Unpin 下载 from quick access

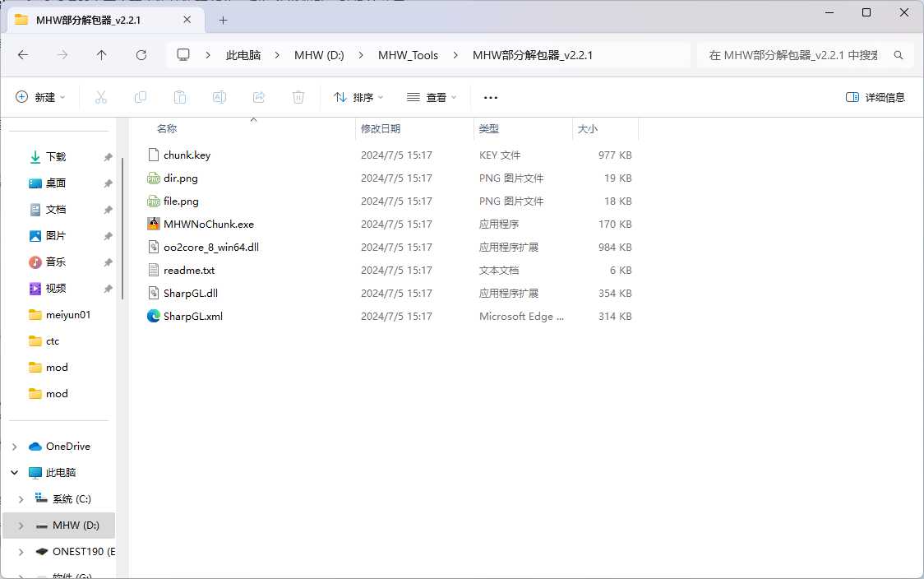coord(108,157)
